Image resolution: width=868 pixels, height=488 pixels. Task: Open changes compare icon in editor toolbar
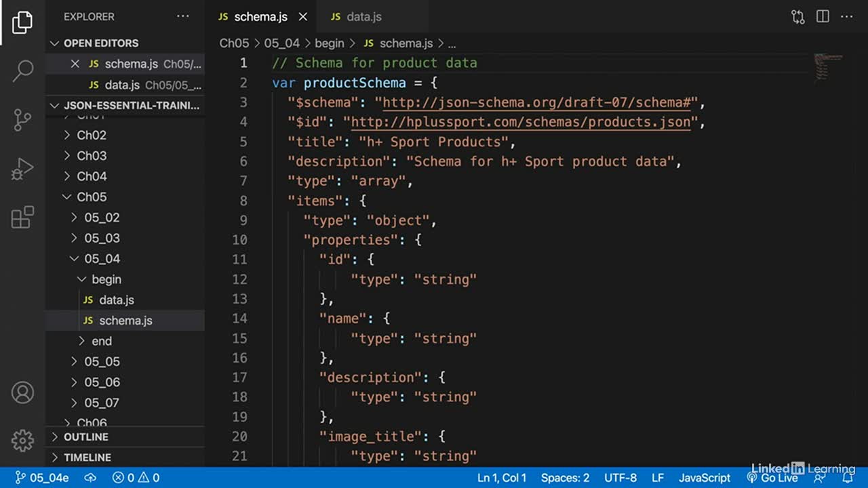tap(798, 17)
